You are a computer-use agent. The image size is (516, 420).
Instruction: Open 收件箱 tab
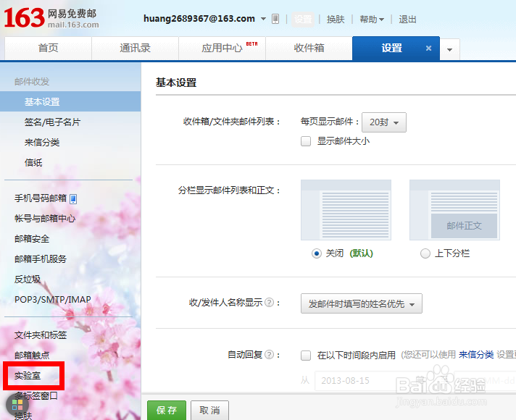[309, 48]
